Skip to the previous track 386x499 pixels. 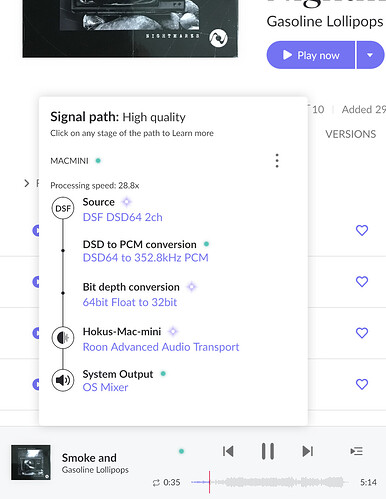coord(228,451)
